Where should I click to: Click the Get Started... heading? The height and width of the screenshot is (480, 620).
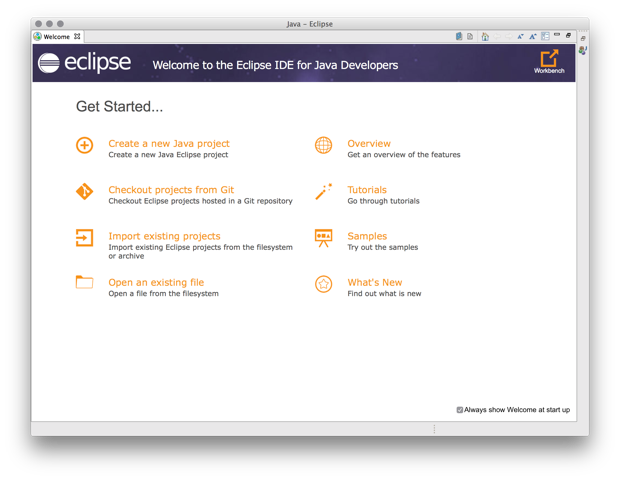tap(119, 106)
